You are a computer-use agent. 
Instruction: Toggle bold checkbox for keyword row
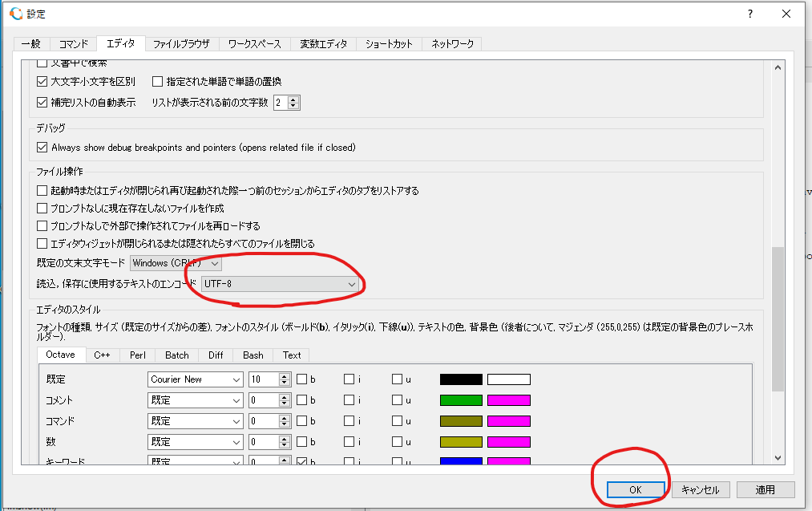[x=301, y=463]
